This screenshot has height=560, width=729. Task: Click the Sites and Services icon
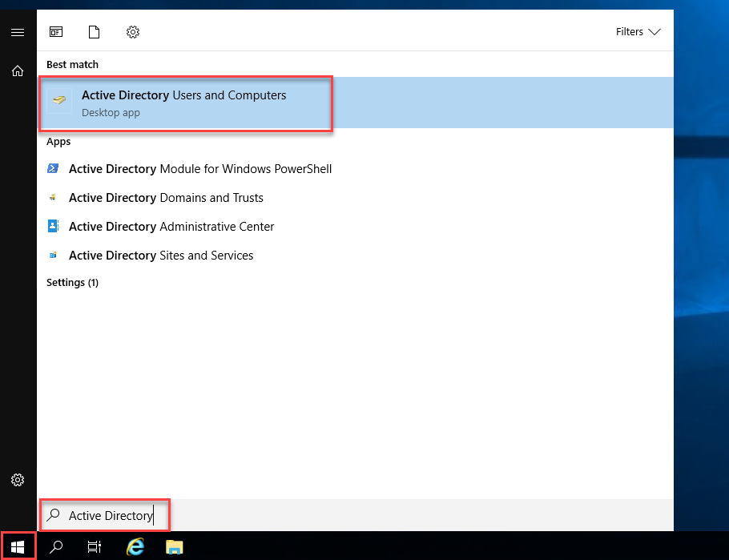coord(53,255)
